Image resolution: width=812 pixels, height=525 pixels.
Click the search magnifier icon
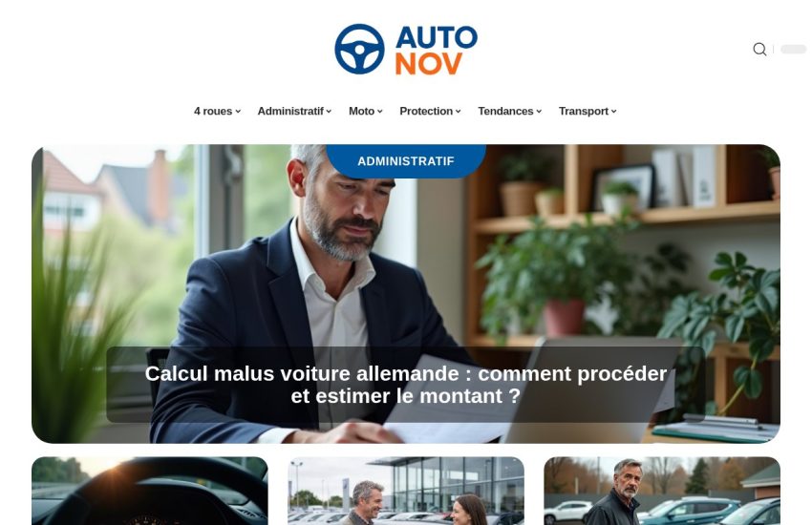pos(759,49)
